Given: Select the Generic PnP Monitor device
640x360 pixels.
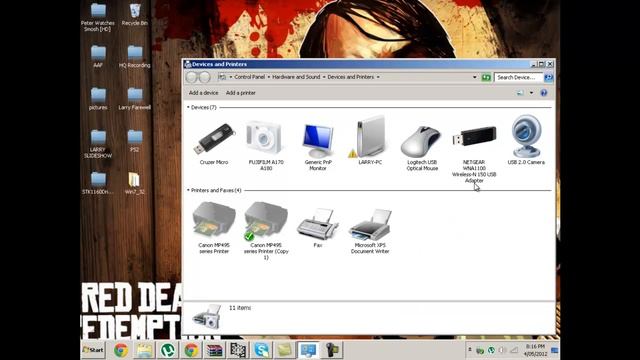Looking at the screenshot, I should pos(318,146).
